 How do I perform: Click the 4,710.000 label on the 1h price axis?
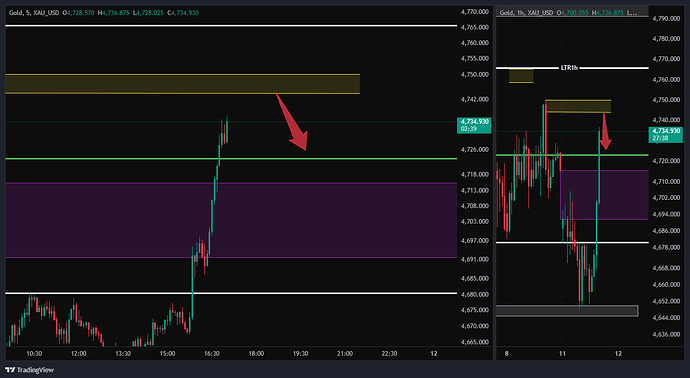(667, 181)
